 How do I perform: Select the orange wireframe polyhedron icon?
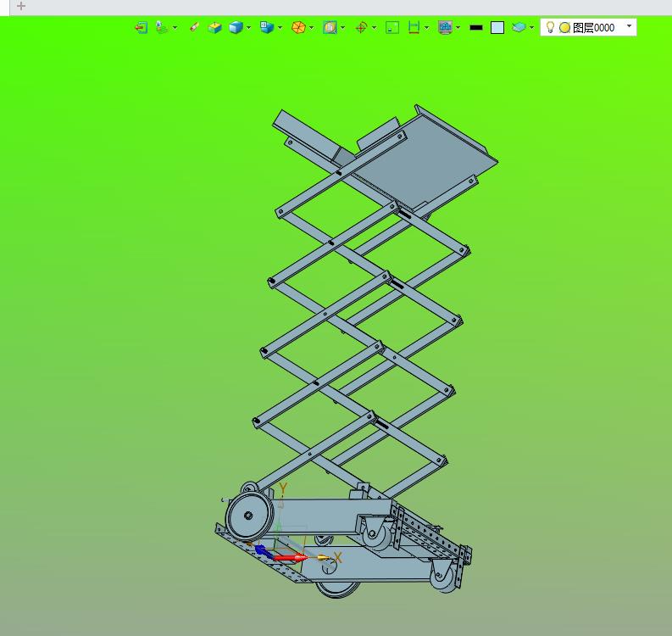coord(298,27)
